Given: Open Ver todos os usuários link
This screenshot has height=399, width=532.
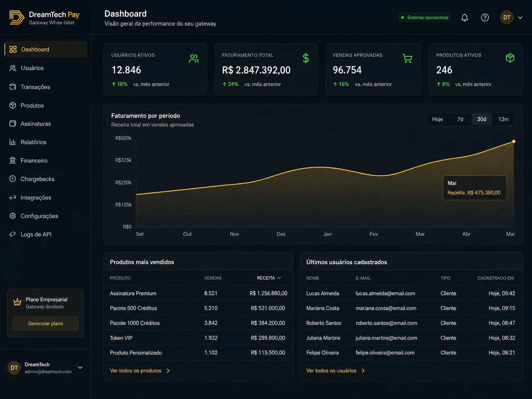Looking at the screenshot, I should coord(335,371).
